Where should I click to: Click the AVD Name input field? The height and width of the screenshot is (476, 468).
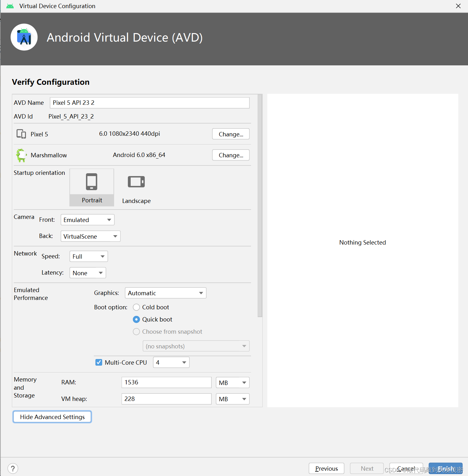point(150,103)
